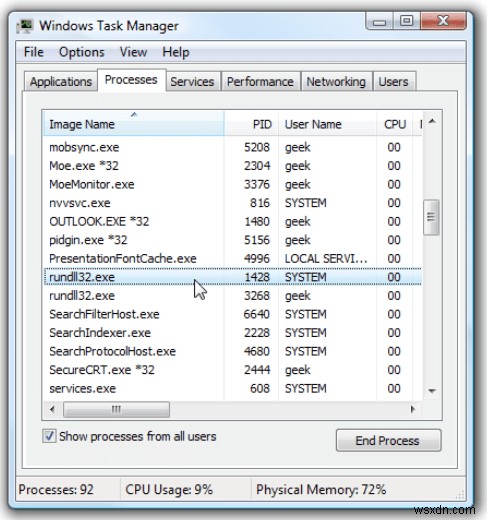The height and width of the screenshot is (520, 487).
Task: Open the Options menu
Action: click(82, 52)
